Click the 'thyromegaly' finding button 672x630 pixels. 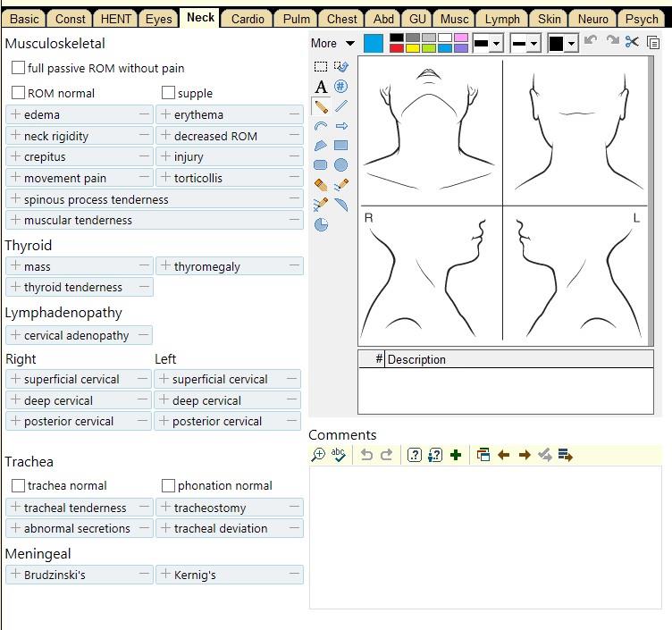(207, 266)
